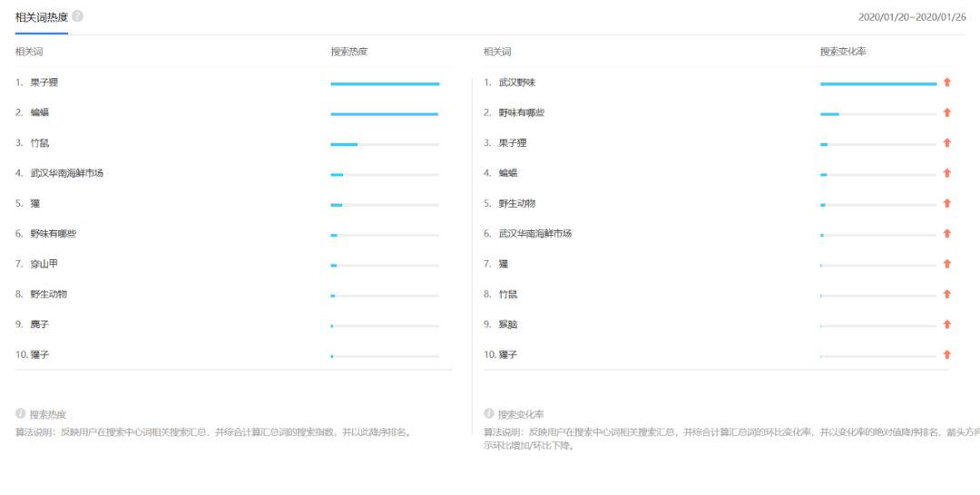Click the change-rate bar for 武汉野味

click(x=878, y=83)
